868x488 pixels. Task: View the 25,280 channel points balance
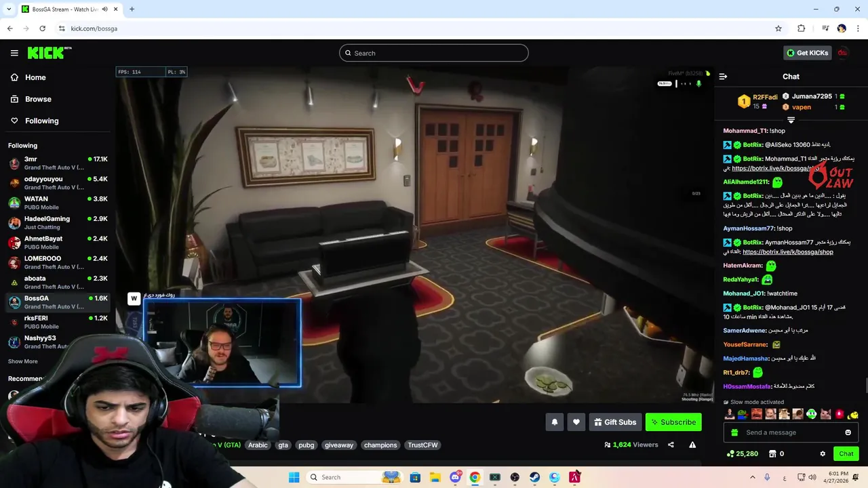(x=742, y=454)
